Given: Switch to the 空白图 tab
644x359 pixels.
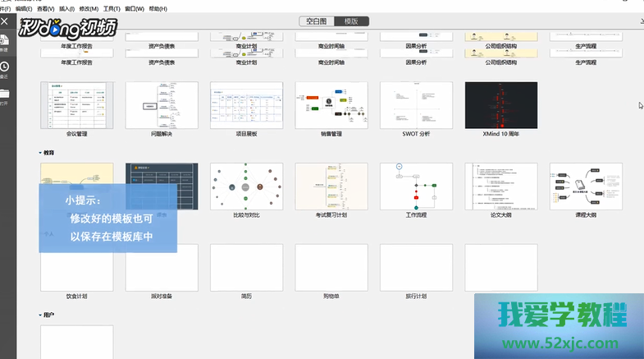Looking at the screenshot, I should click(316, 21).
